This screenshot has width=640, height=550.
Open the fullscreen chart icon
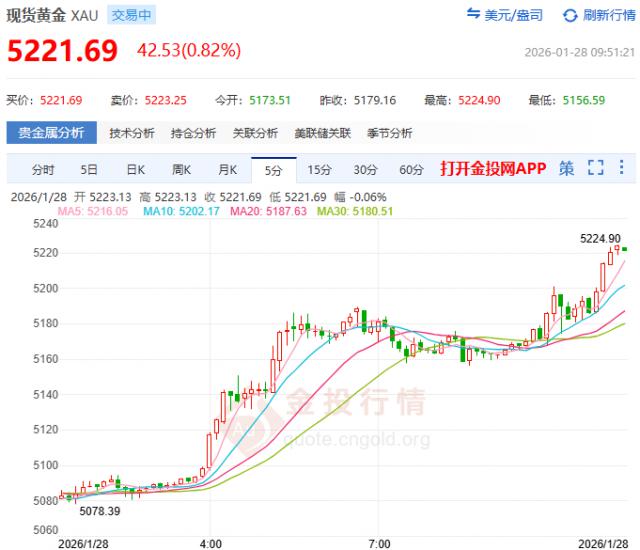(596, 167)
